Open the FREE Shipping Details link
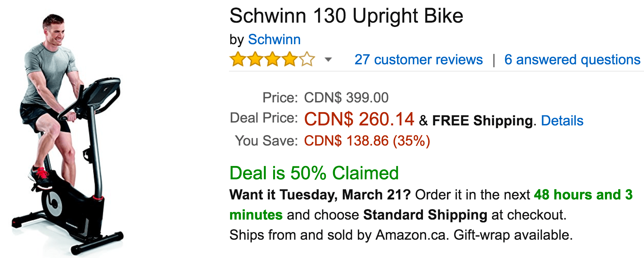This screenshot has height=258, width=644. point(562,121)
